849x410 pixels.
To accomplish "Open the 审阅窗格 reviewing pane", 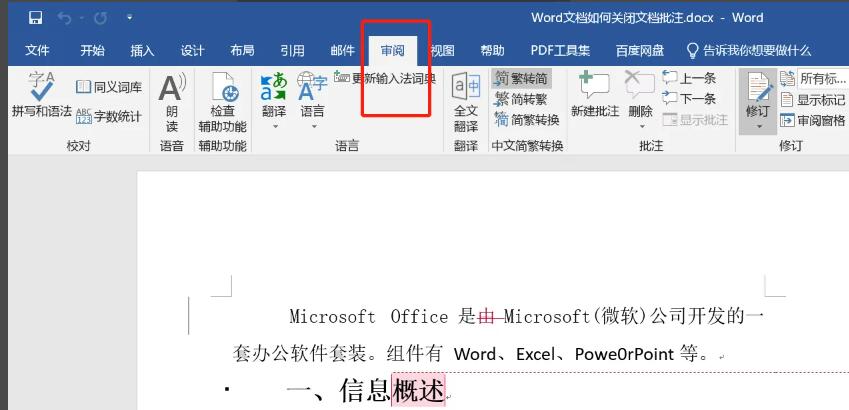I will click(812, 120).
